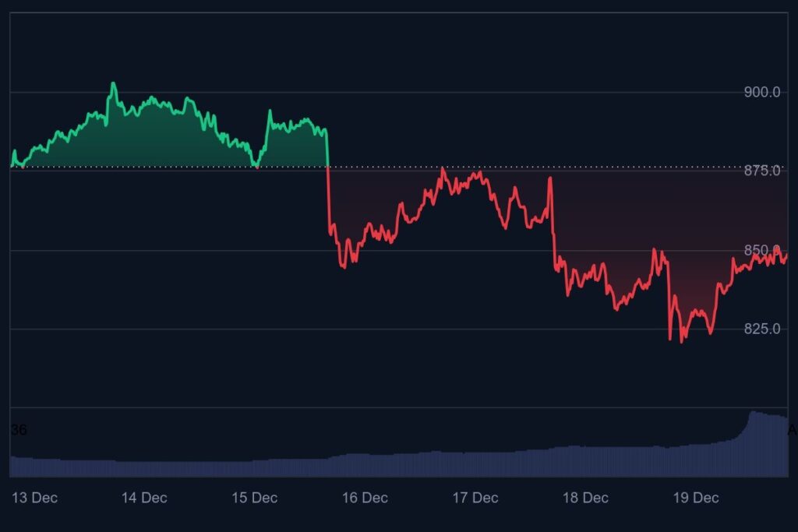This screenshot has width=798, height=532.
Task: Pick the 16 Dec date label
Action: (x=365, y=498)
